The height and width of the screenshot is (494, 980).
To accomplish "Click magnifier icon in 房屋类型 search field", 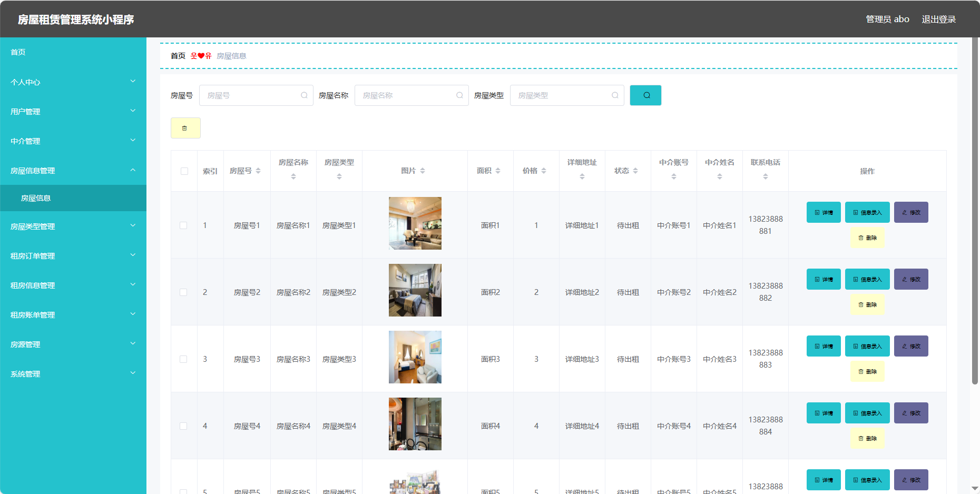I will tap(615, 95).
